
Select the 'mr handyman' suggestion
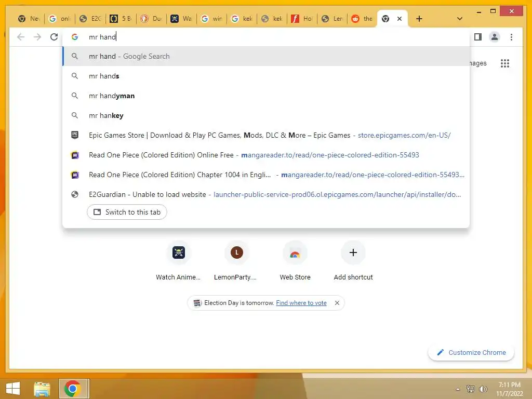[x=266, y=96]
